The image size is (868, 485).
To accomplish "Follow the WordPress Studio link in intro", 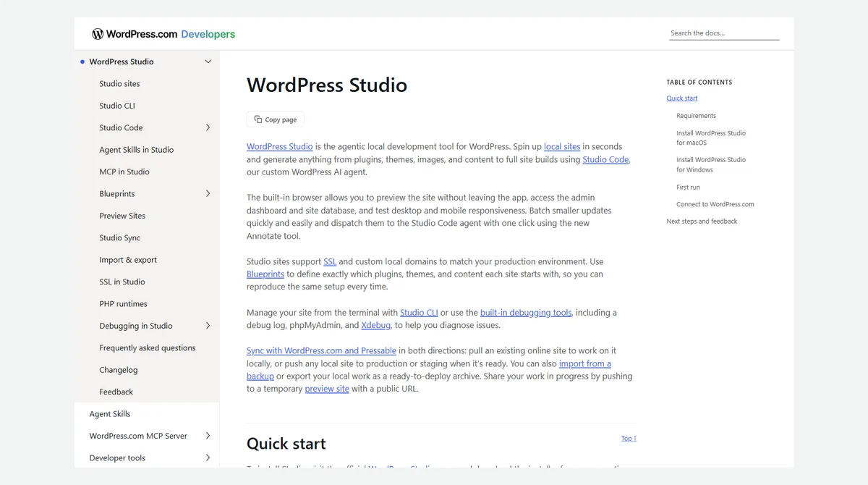I will 280,146.
